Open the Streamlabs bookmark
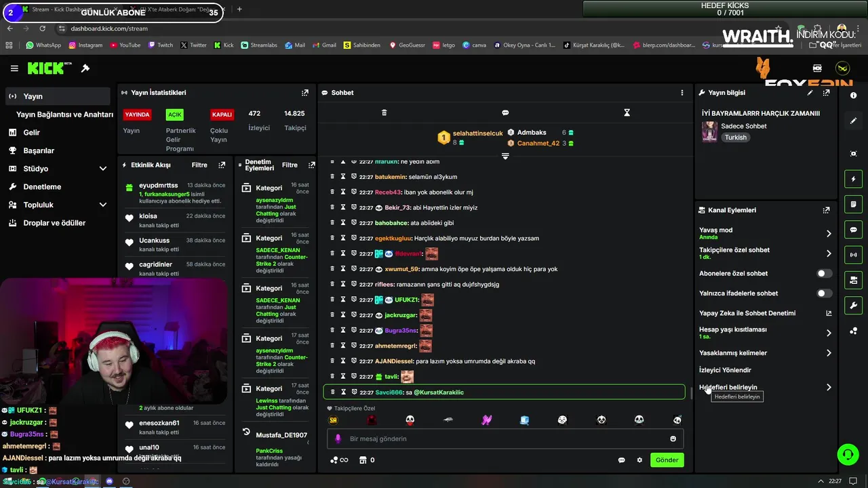 259,45
